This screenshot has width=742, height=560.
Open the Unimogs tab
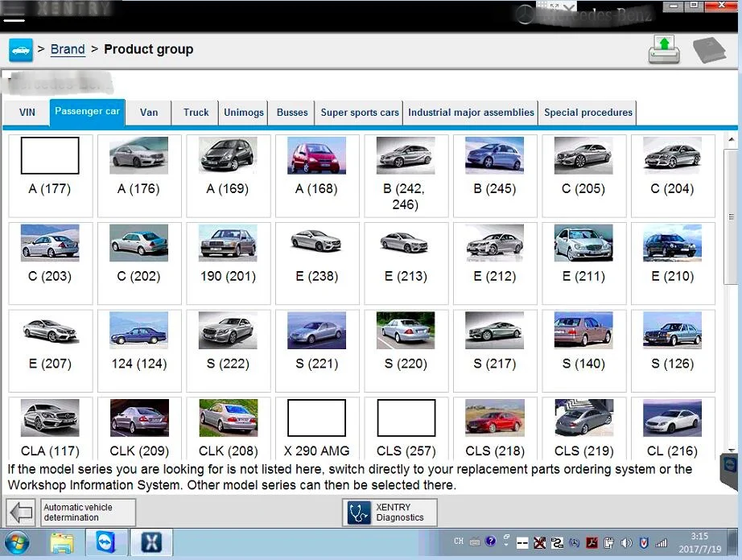244,113
